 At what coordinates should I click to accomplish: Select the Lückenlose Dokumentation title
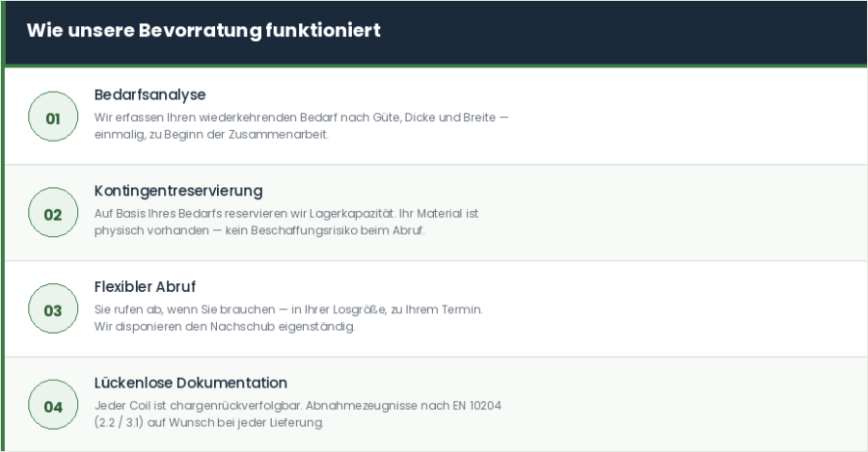coord(191,383)
